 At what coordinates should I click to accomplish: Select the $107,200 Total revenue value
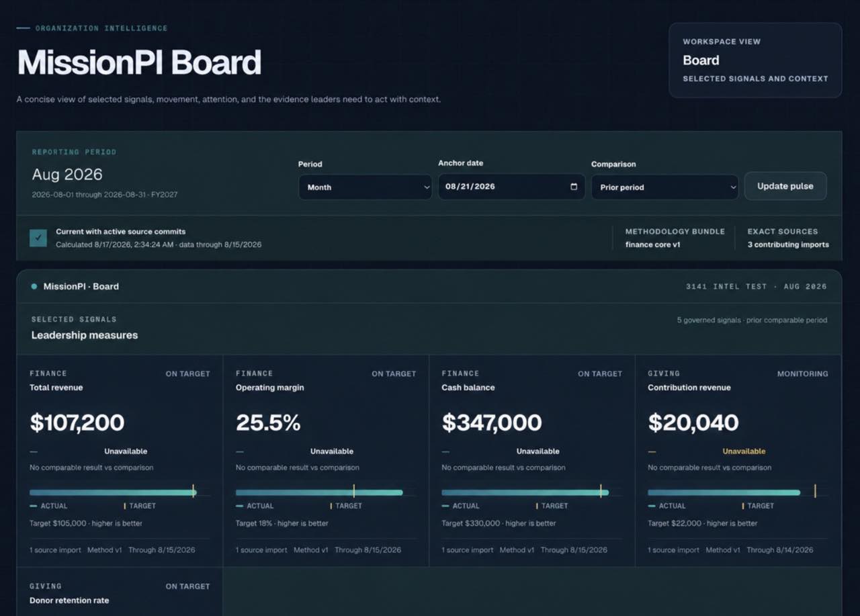pyautogui.click(x=77, y=423)
